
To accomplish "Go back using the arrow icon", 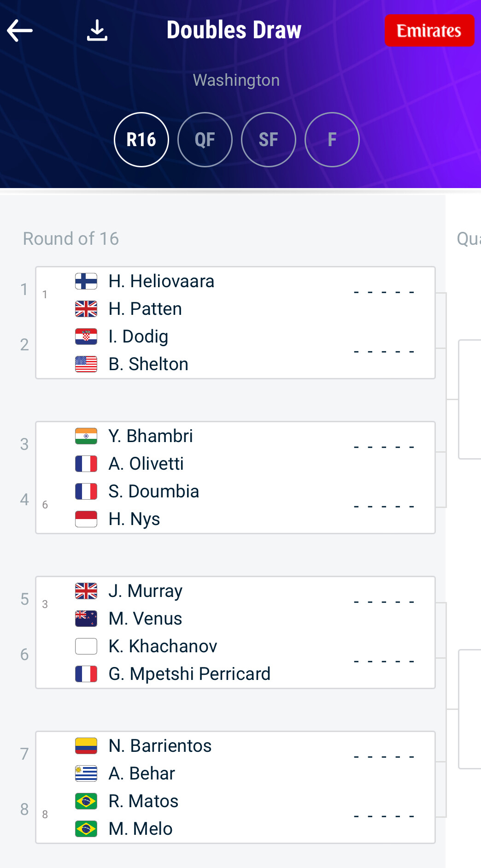I will pyautogui.click(x=20, y=30).
